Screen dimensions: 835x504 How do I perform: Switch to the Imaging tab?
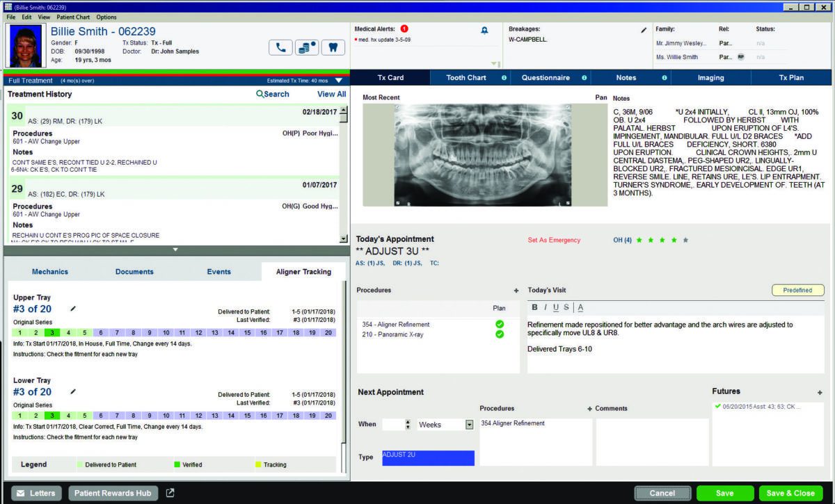click(x=710, y=78)
